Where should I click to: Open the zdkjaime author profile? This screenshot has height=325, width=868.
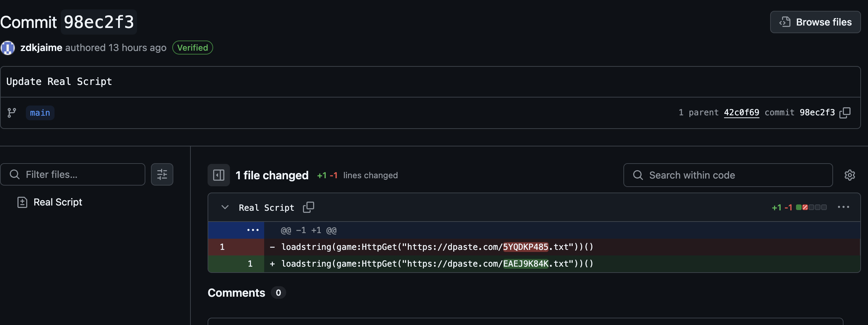pos(41,48)
